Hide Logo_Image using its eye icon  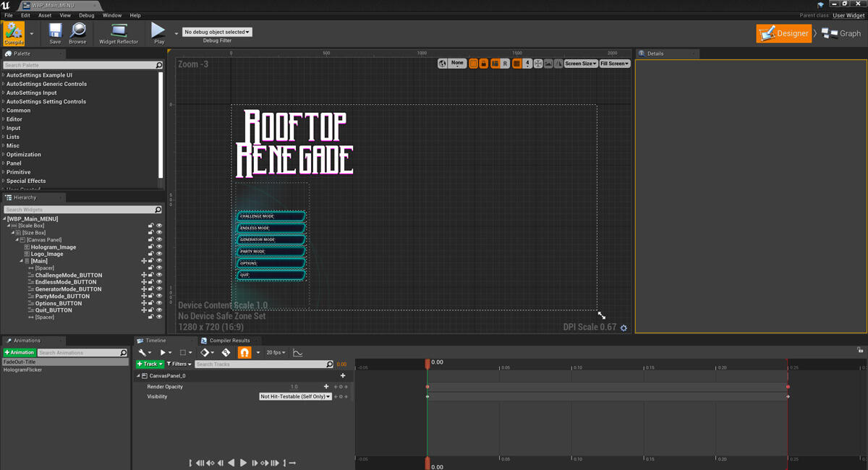(x=159, y=254)
